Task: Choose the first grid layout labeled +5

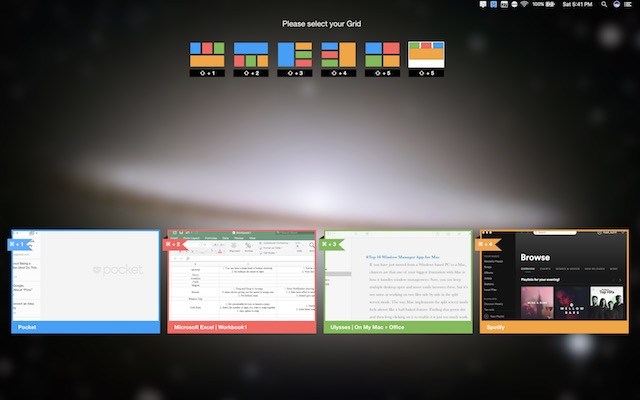Action: coord(382,56)
